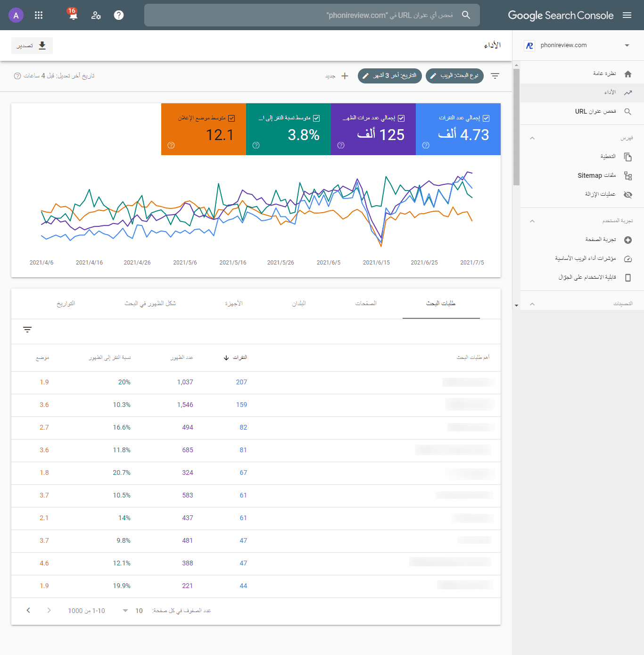Collapse the index section in sidebar

532,138
